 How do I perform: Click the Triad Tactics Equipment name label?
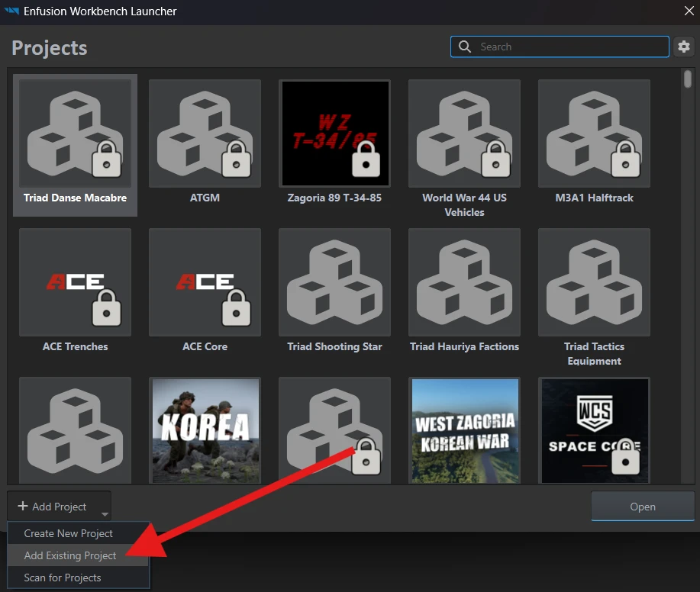pos(594,353)
